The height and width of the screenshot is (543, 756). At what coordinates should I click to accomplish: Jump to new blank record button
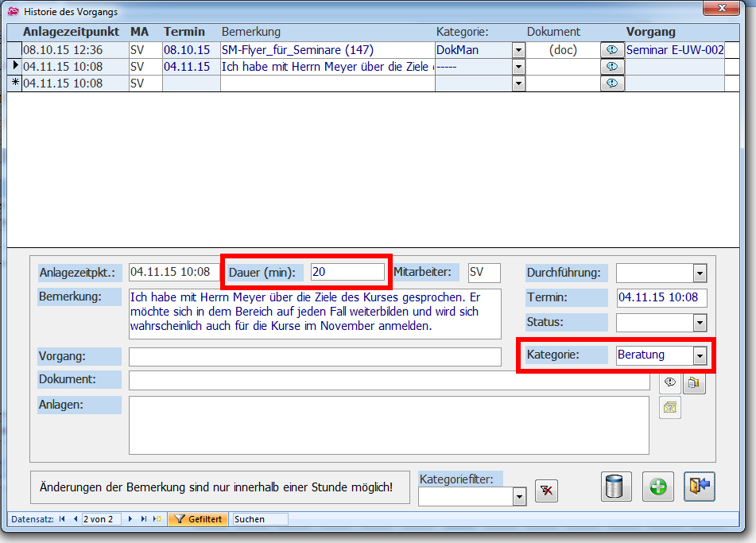(x=157, y=519)
